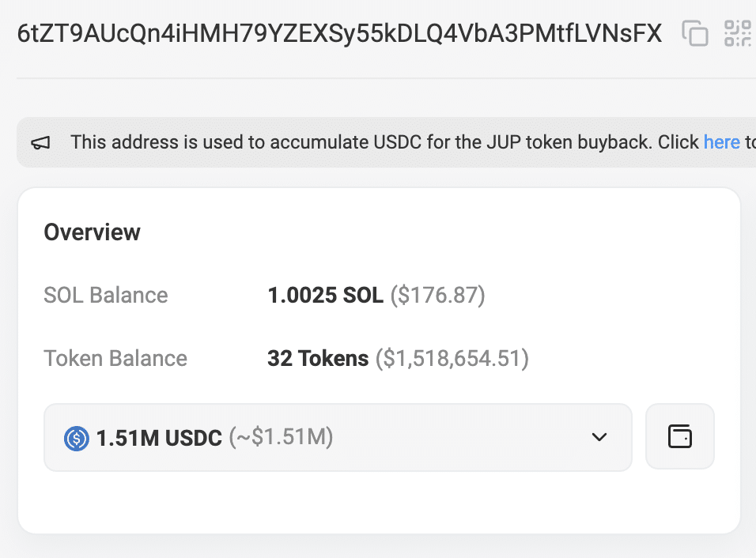Click the blue USDC coin icon

point(76,439)
